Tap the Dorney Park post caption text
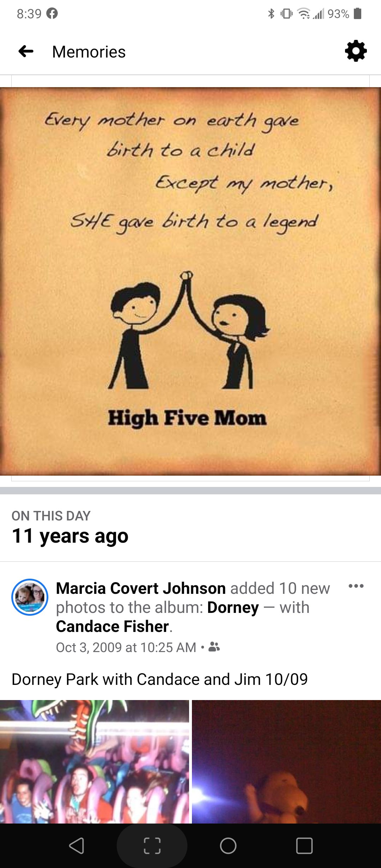381x868 pixels. click(x=160, y=679)
